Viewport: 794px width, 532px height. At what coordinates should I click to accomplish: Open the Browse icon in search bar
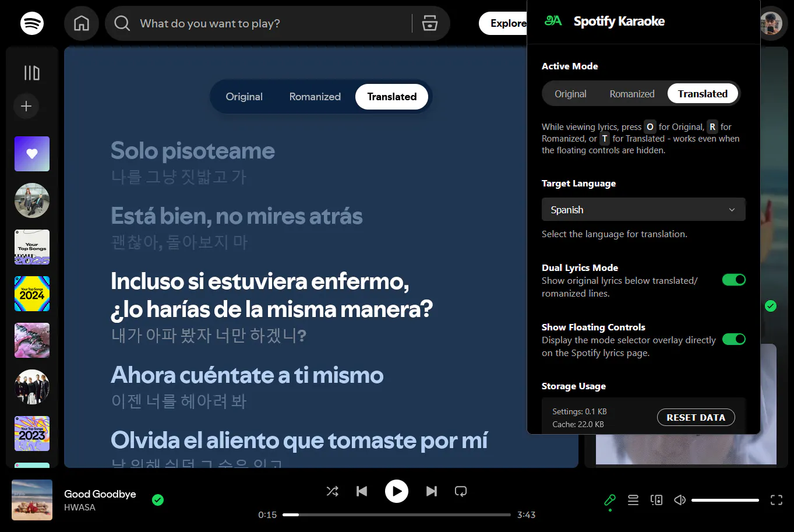coord(430,23)
